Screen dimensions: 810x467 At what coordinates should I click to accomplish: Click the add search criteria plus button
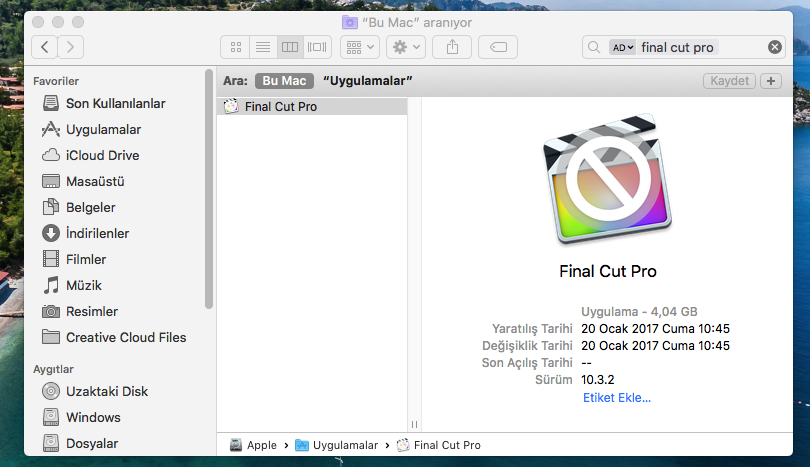(770, 81)
